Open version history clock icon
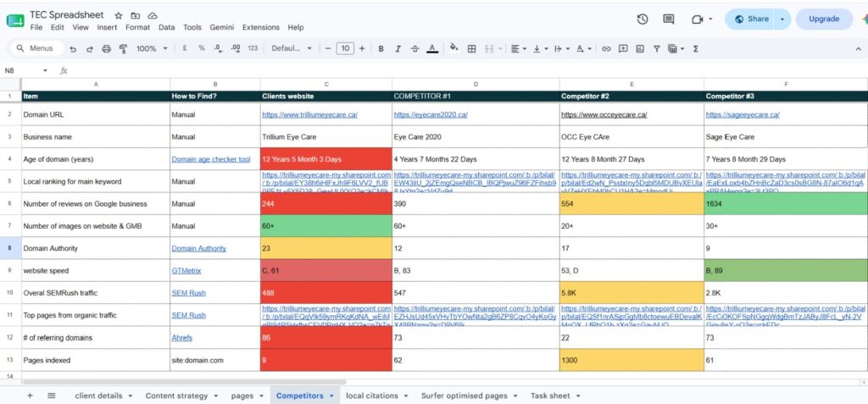The width and height of the screenshot is (868, 404). [643, 19]
